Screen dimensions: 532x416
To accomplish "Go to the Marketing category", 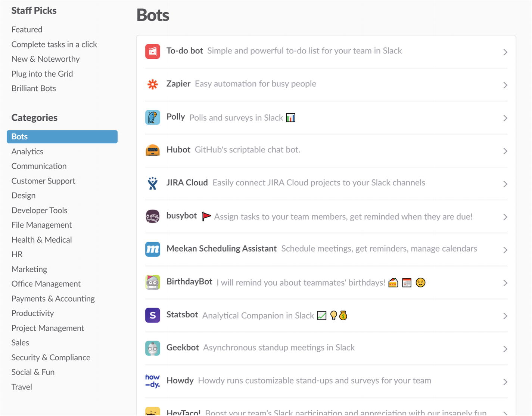I will click(x=29, y=269).
